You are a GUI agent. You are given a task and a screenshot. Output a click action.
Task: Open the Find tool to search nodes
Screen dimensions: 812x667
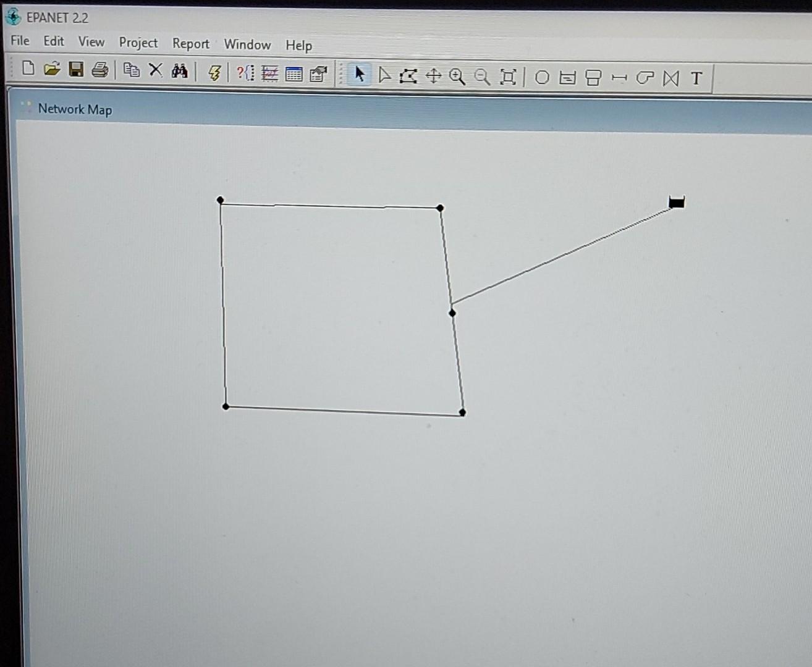coord(180,72)
